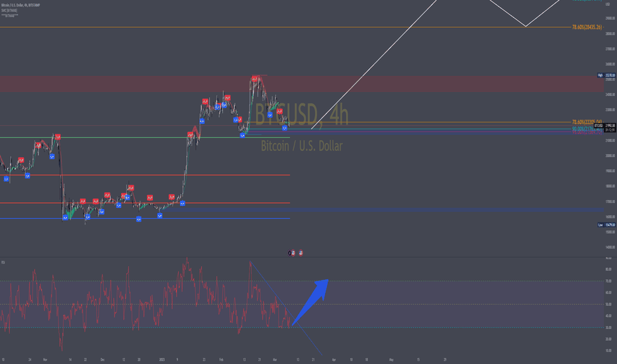The width and height of the screenshot is (617, 364).
Task: Click the sell signal marker at the chart high
Action: (255, 79)
